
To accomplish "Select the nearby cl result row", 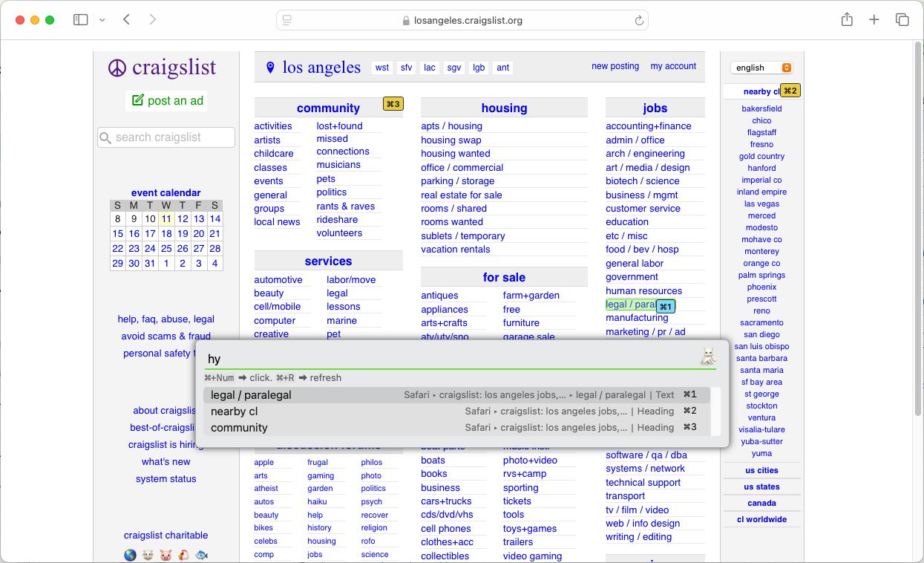I will 456,411.
